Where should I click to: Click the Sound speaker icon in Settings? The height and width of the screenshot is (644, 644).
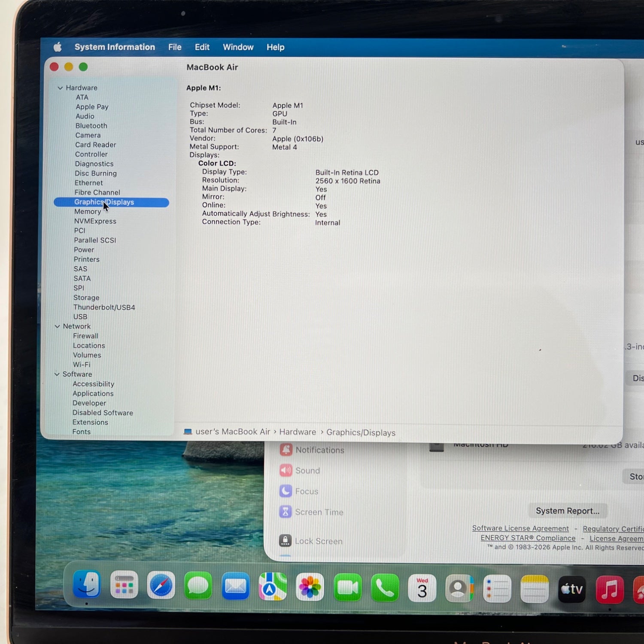pos(286,470)
